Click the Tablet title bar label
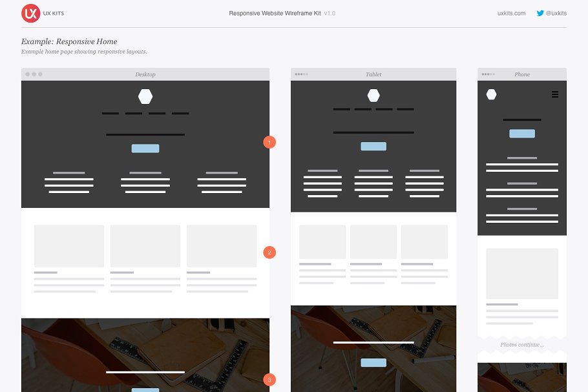The width and height of the screenshot is (588, 392). pyautogui.click(x=373, y=74)
